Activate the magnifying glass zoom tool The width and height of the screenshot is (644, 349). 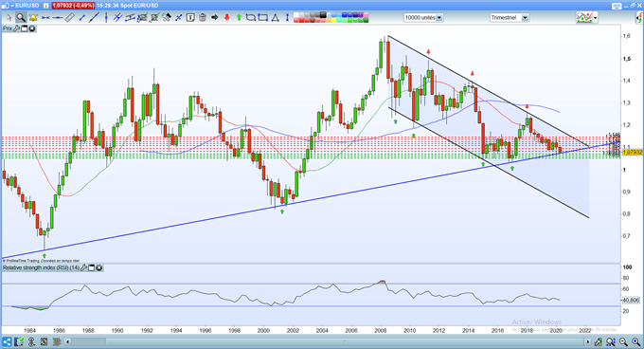[x=21, y=18]
